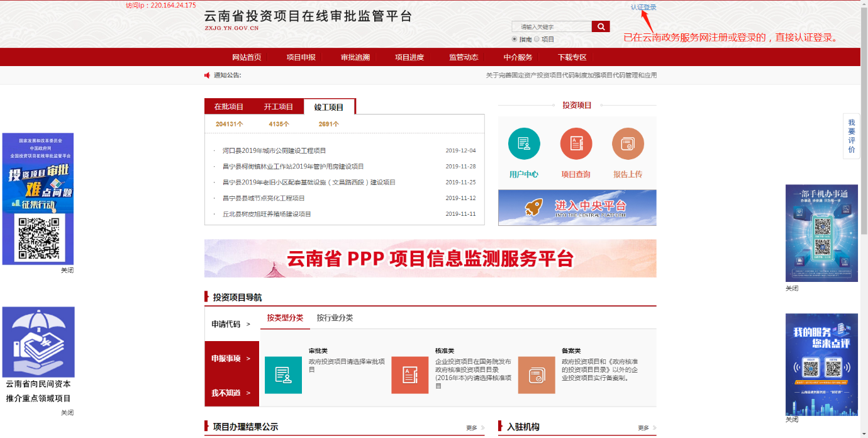Click the 报告上传 orange circle icon

(628, 144)
